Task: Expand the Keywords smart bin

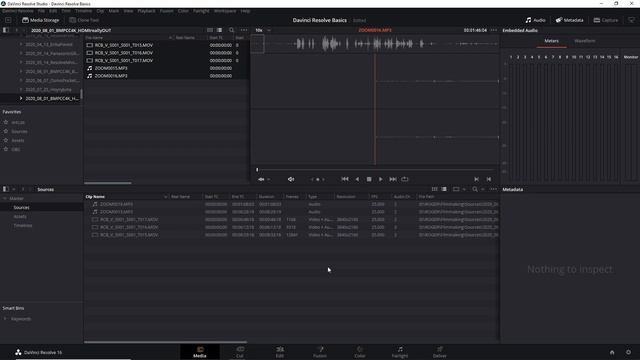Action: (5, 319)
